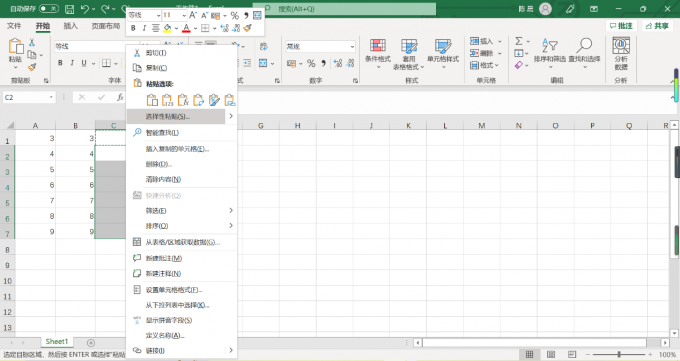Choose 插入复制的单元格 menu item
Screen dimensions: 680x361
coord(181,149)
